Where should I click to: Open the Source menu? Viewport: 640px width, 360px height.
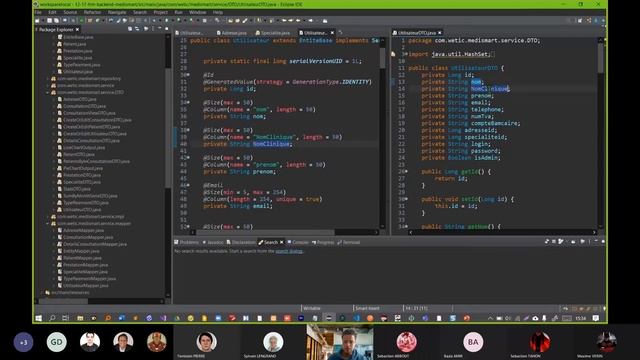70,12
